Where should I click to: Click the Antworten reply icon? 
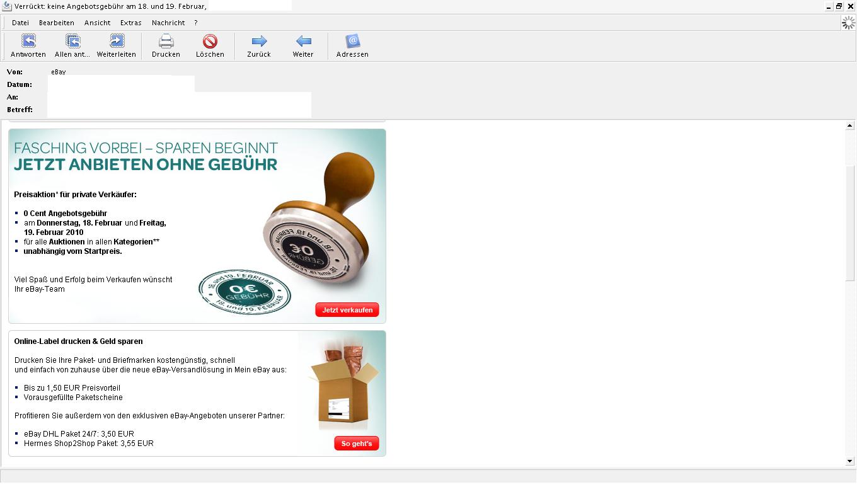click(28, 41)
